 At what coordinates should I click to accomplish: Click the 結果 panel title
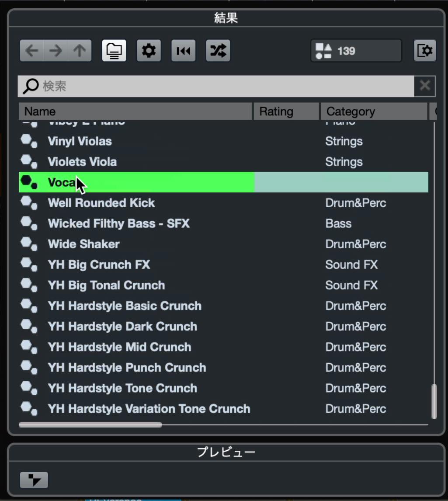point(226,18)
